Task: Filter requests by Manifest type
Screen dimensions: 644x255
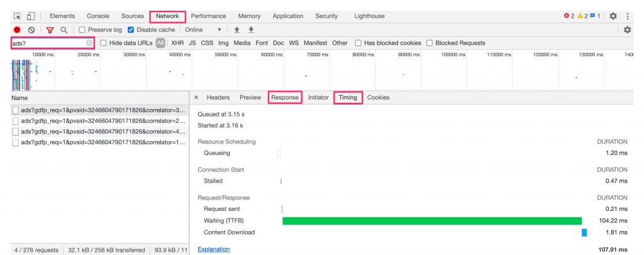Action: [x=316, y=43]
